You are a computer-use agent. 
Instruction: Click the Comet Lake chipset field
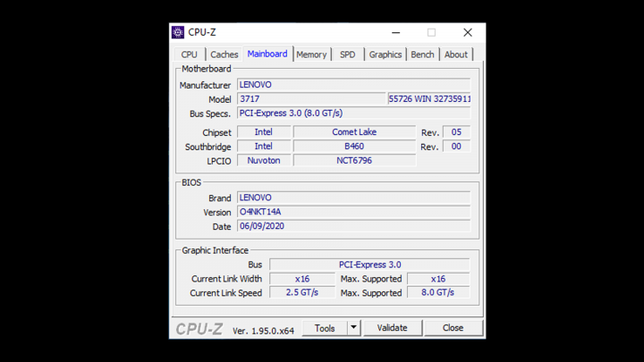354,132
